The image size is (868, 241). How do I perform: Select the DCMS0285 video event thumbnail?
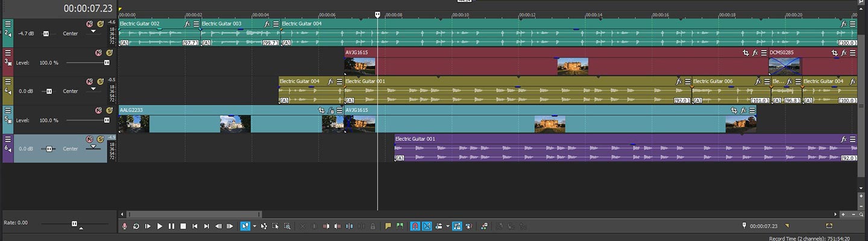coord(785,66)
